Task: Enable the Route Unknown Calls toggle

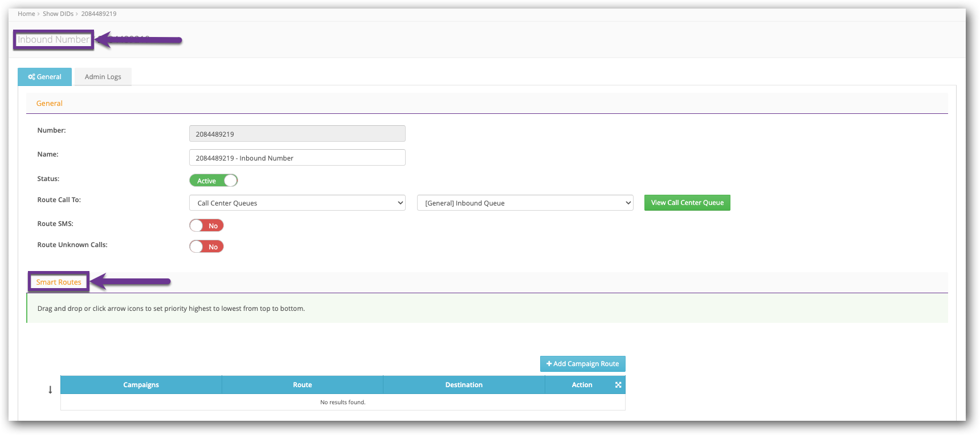Action: point(206,247)
